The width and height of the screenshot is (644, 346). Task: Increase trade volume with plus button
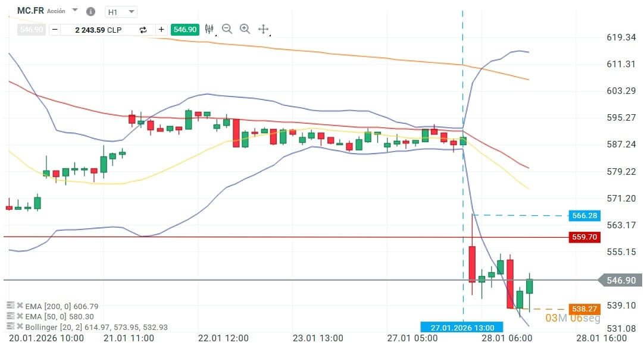coord(161,29)
